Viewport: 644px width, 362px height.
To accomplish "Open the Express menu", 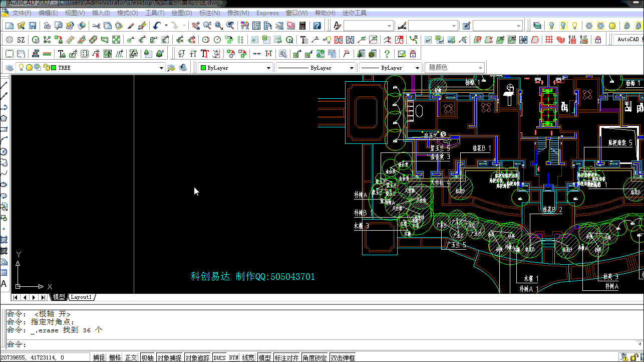I will (267, 13).
